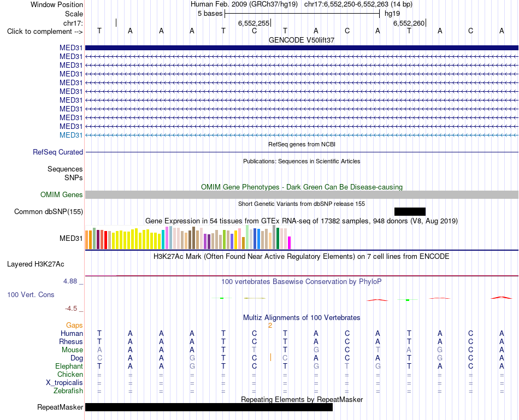Open the RefSeq Curated track label
Image resolution: width=519 pixels, height=420 pixels.
(57, 152)
